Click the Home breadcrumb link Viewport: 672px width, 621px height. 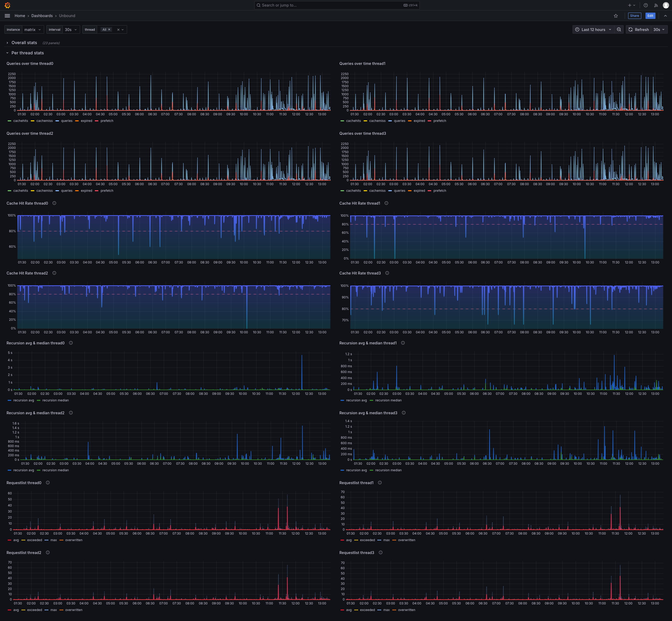pyautogui.click(x=20, y=16)
